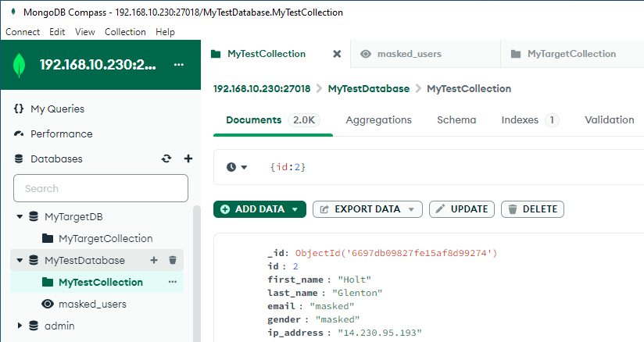Select the admin database
The width and height of the screenshot is (644, 342).
(x=59, y=326)
